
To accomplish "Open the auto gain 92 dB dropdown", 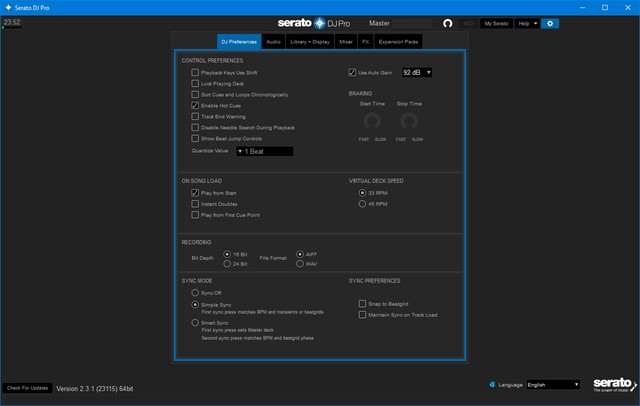I will point(416,73).
